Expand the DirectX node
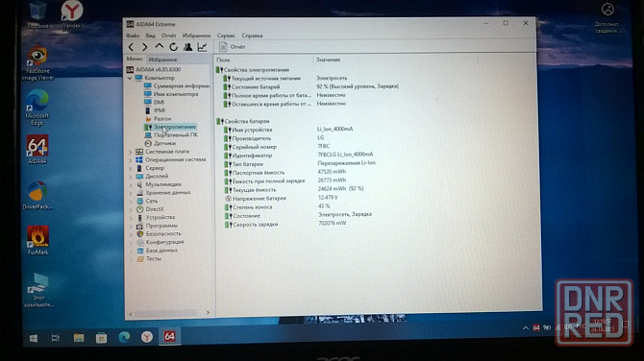The image size is (644, 361). click(x=131, y=209)
